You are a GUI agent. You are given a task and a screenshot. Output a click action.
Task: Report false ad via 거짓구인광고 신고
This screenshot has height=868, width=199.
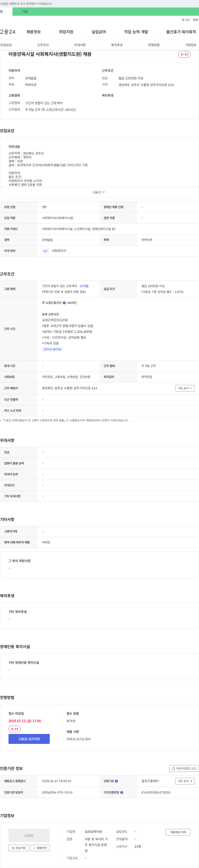[x=184, y=768]
